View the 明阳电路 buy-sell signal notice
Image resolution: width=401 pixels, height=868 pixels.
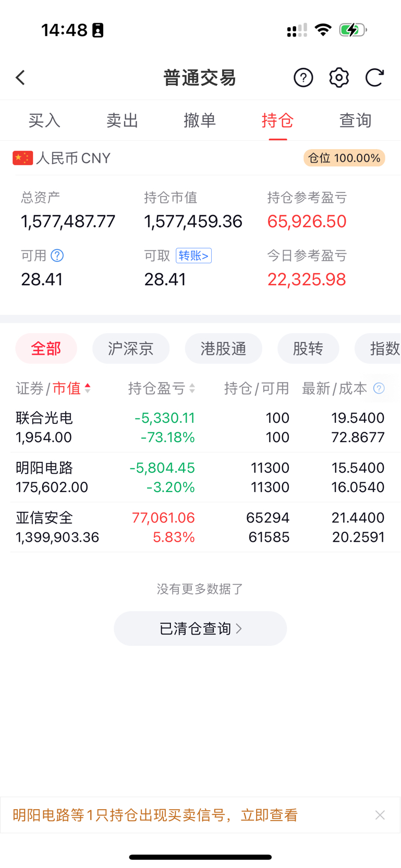(155, 815)
